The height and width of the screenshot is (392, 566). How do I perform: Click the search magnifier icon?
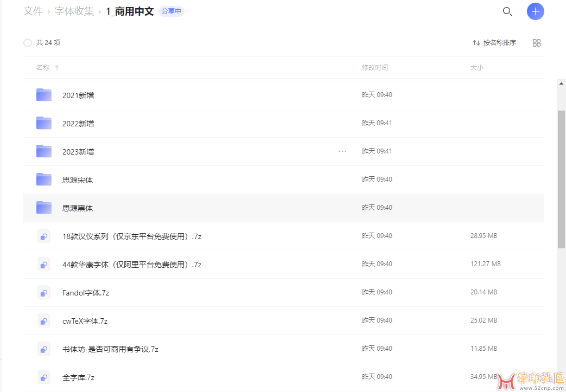(507, 11)
